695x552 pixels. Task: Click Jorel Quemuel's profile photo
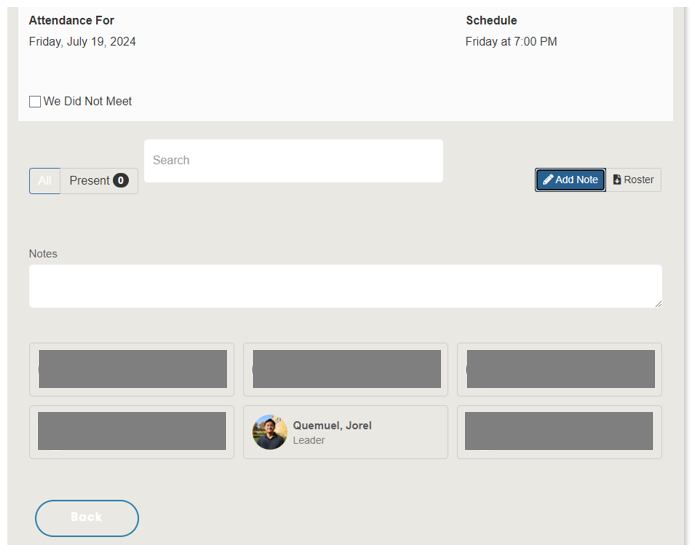click(270, 432)
